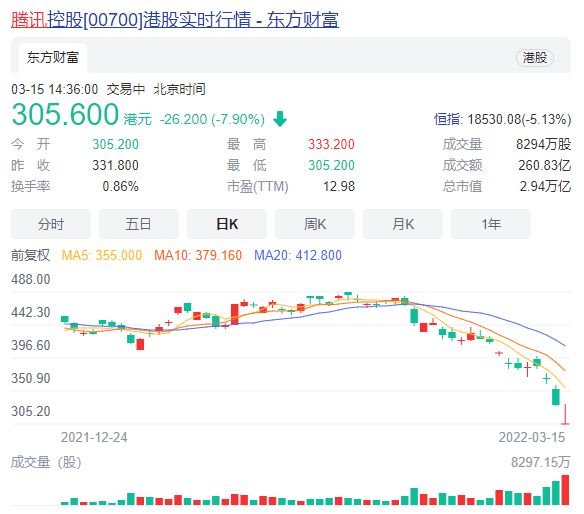Click the 前复权 adjustment label

pos(30,255)
